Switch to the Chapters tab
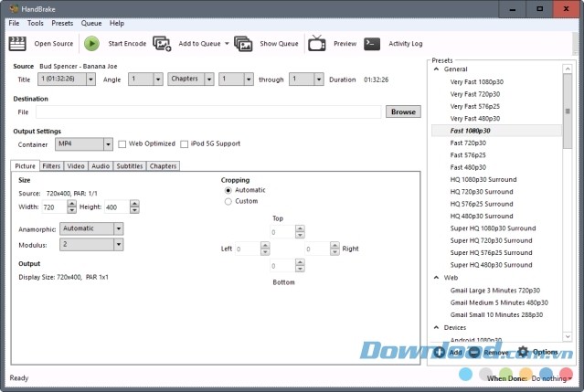 click(163, 166)
